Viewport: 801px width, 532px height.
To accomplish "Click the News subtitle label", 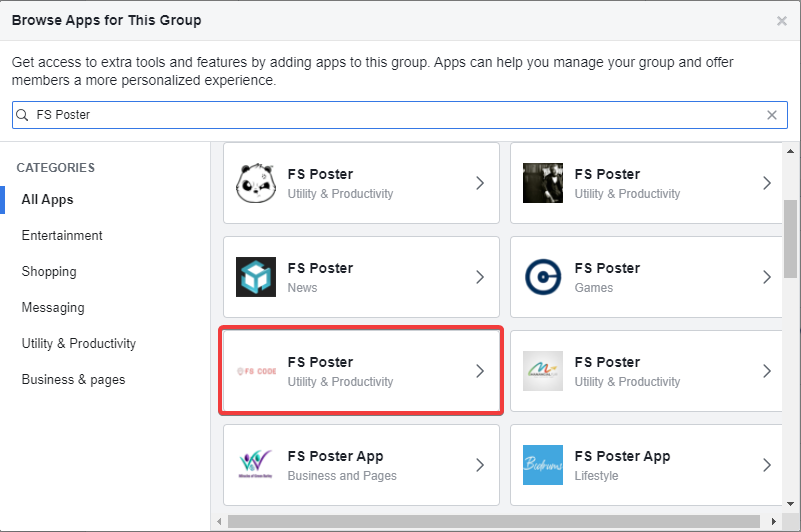I will (302, 288).
